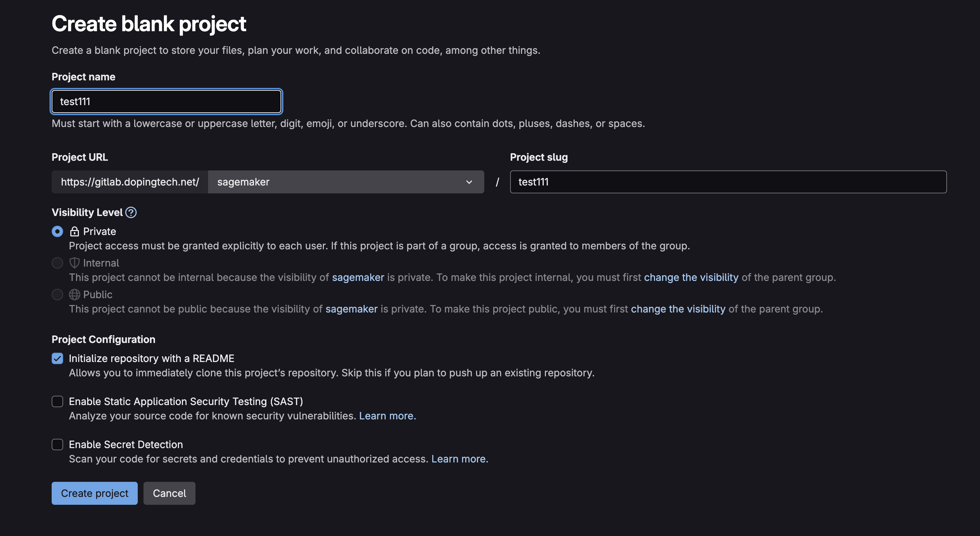980x536 pixels.
Task: Click the Cancel button
Action: tap(169, 493)
